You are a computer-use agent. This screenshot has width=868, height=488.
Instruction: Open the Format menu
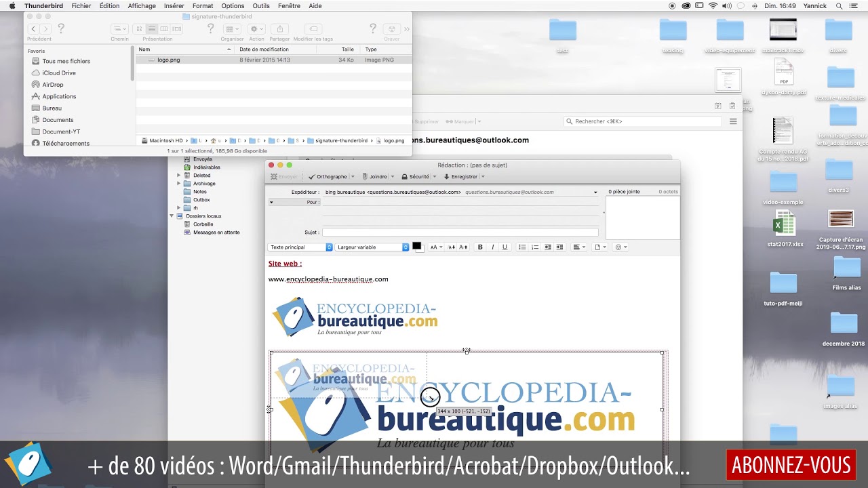tap(203, 5)
